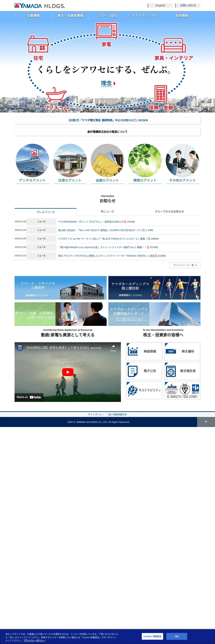Screen dimensions: 215x644
Task: Open the YAMADA Cup eSports news link
Action: coord(108,247)
